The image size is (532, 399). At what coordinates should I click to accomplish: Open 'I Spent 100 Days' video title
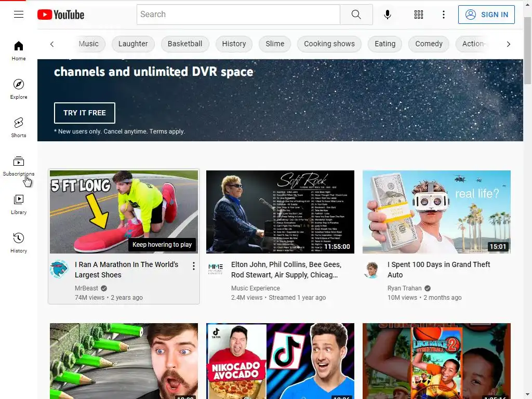click(438, 270)
